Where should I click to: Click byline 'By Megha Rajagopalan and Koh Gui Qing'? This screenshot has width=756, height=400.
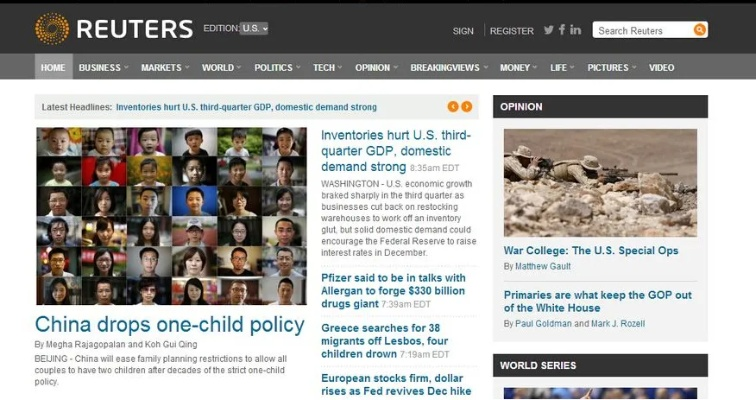pyautogui.click(x=116, y=344)
